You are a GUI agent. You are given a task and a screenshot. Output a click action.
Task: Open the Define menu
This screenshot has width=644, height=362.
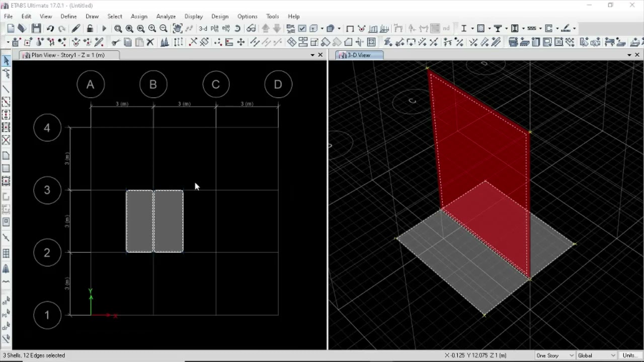(x=68, y=16)
